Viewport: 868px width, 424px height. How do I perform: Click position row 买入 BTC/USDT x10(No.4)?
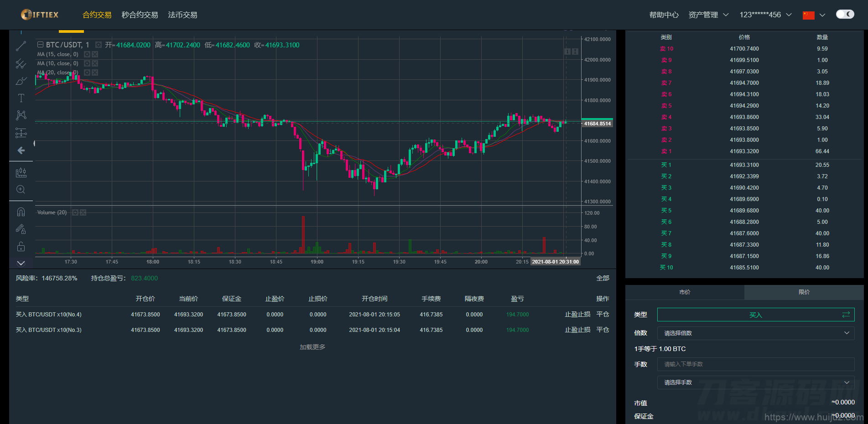click(x=312, y=315)
